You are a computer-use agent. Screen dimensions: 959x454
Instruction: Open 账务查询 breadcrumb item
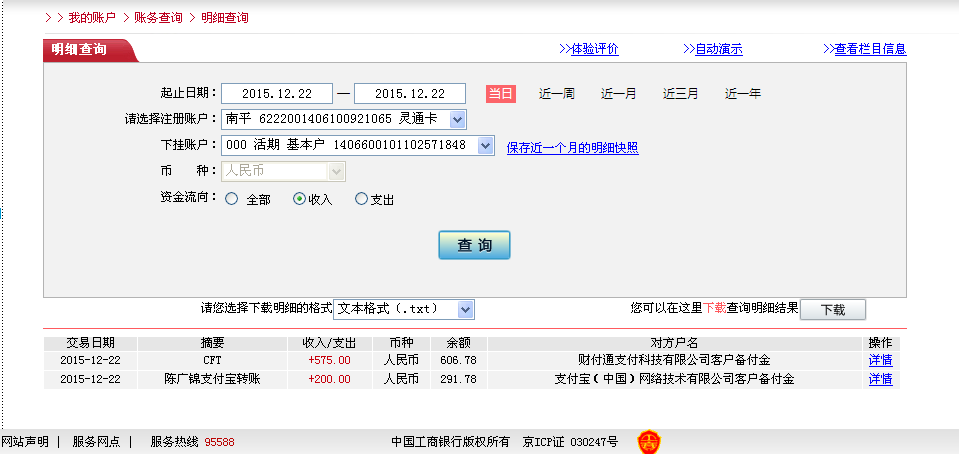coord(160,18)
